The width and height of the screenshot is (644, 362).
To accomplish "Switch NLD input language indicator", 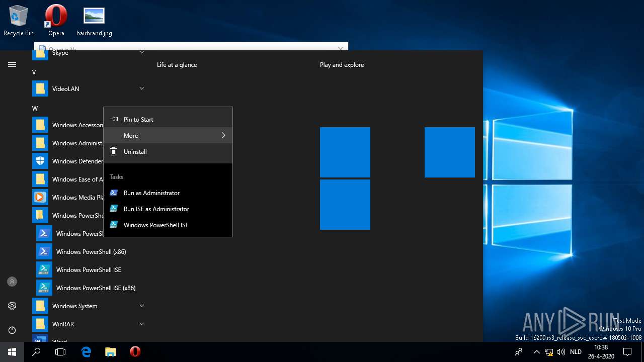I will (576, 352).
